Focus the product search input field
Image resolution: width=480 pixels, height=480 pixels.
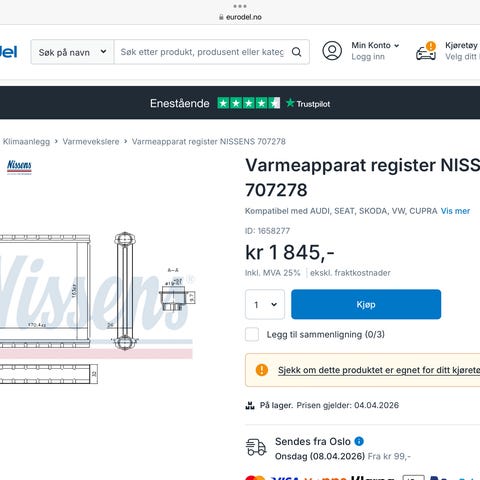(202, 52)
